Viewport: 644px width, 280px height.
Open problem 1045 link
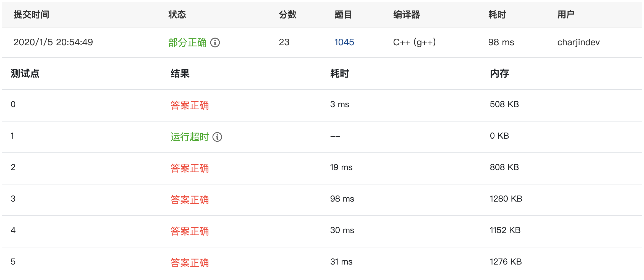(344, 42)
